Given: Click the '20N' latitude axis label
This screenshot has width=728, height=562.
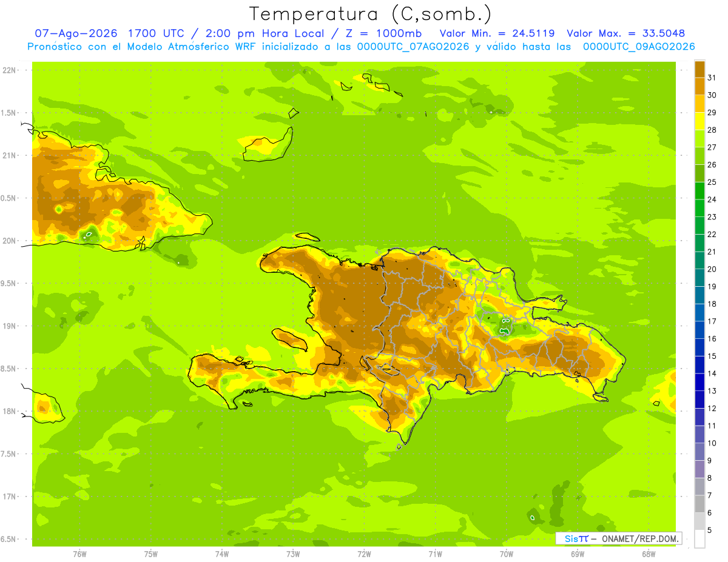Looking at the screenshot, I should [x=10, y=241].
